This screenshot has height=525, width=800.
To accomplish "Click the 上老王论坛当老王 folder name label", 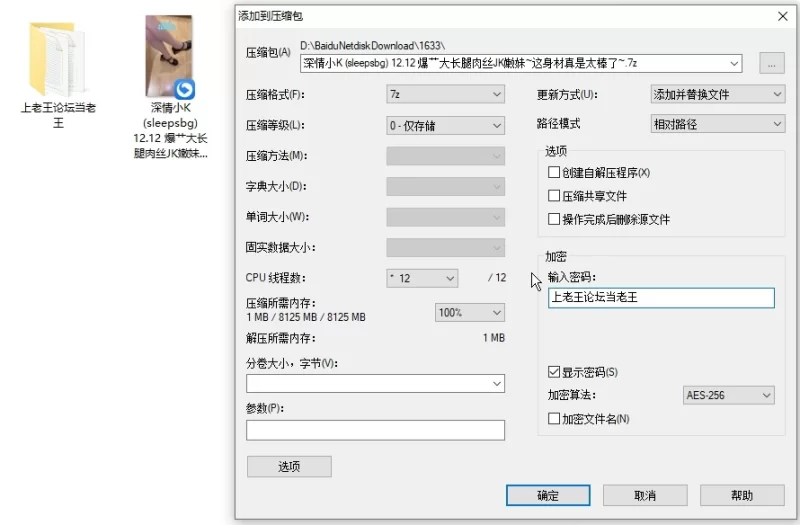I will (x=58, y=115).
